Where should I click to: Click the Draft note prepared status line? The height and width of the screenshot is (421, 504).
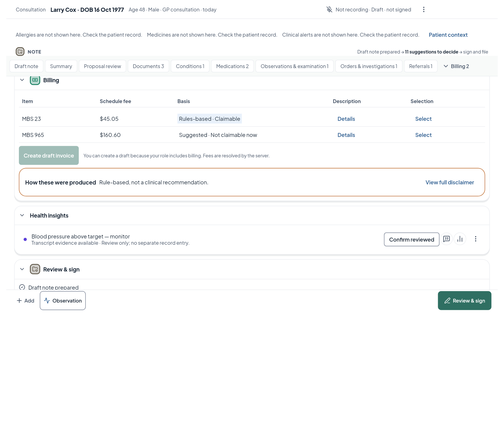(x=53, y=287)
